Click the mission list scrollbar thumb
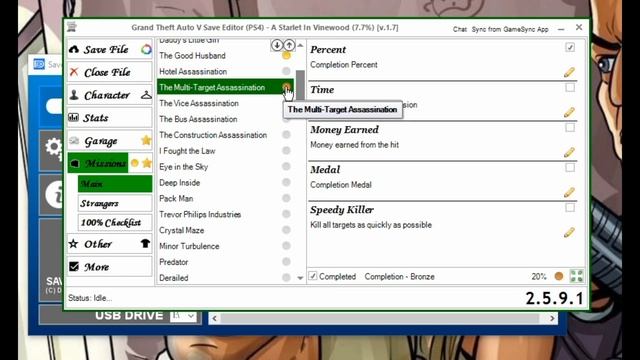The width and height of the screenshot is (640, 360). point(300,85)
